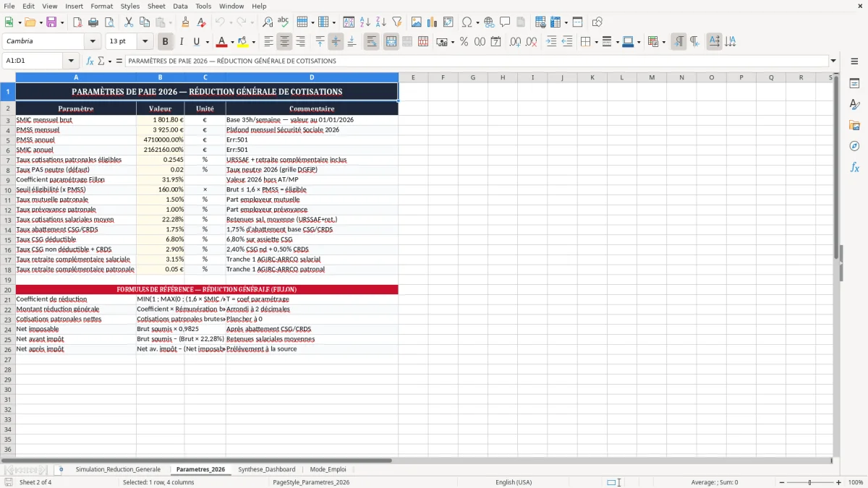Open the Styles menu
The image size is (868, 488).
130,6
